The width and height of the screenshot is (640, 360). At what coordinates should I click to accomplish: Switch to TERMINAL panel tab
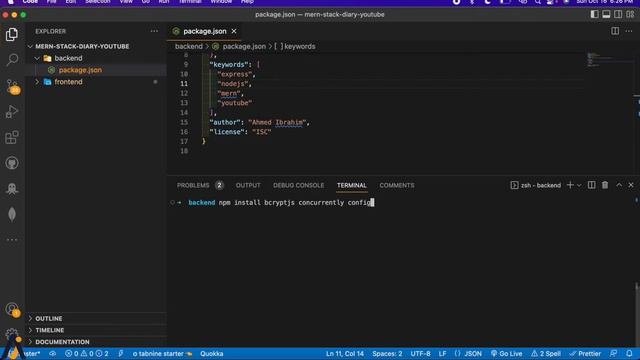[x=351, y=185]
